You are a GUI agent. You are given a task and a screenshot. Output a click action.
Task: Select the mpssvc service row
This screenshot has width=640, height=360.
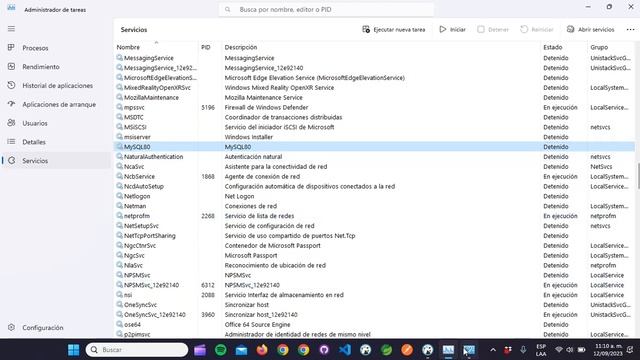(374, 107)
